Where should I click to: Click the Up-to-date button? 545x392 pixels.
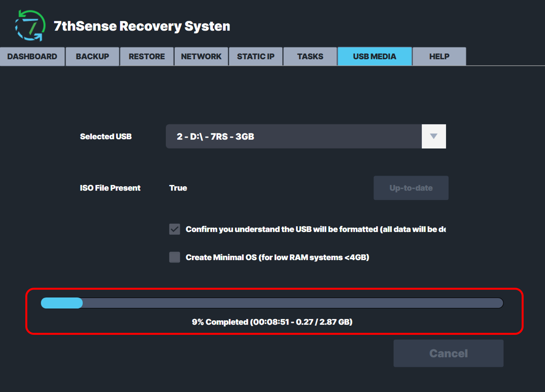pos(411,188)
